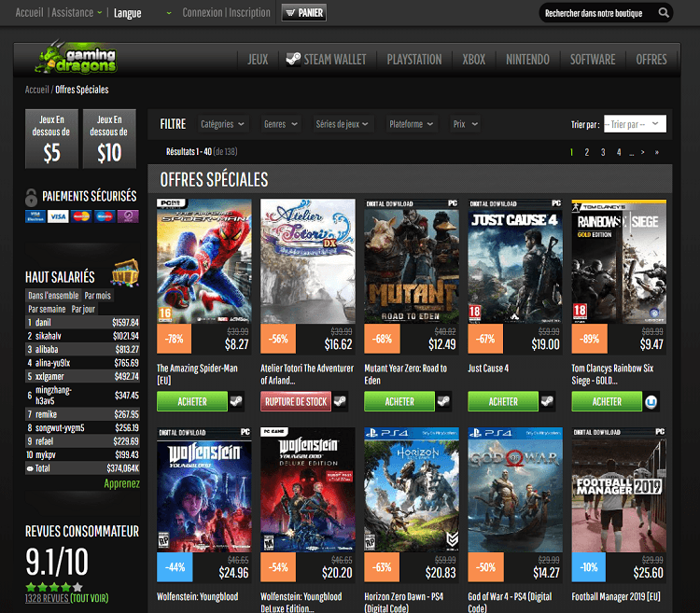Buy Mutant Year Zero with Acheter
700x613 pixels.
(399, 401)
